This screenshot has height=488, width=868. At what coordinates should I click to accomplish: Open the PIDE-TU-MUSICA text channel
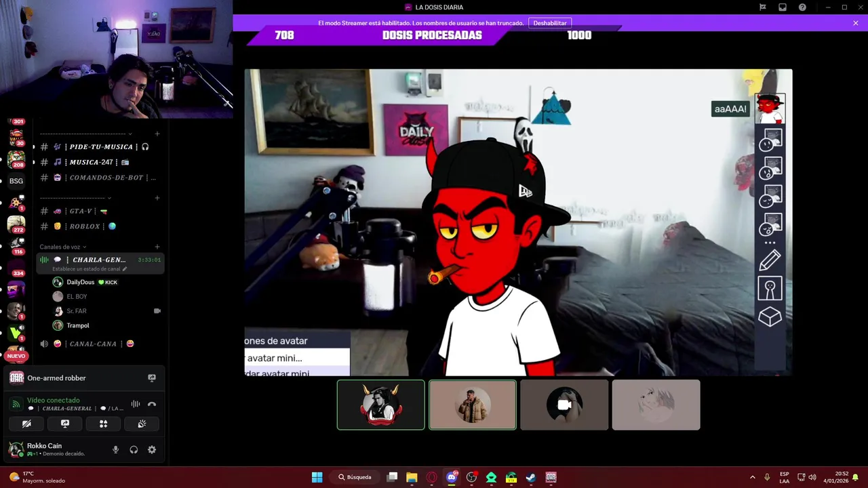click(x=99, y=146)
